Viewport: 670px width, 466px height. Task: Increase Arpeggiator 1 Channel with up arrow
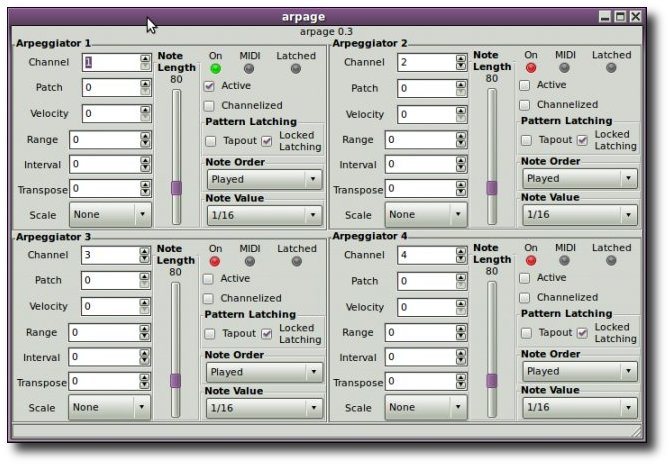tap(145, 59)
